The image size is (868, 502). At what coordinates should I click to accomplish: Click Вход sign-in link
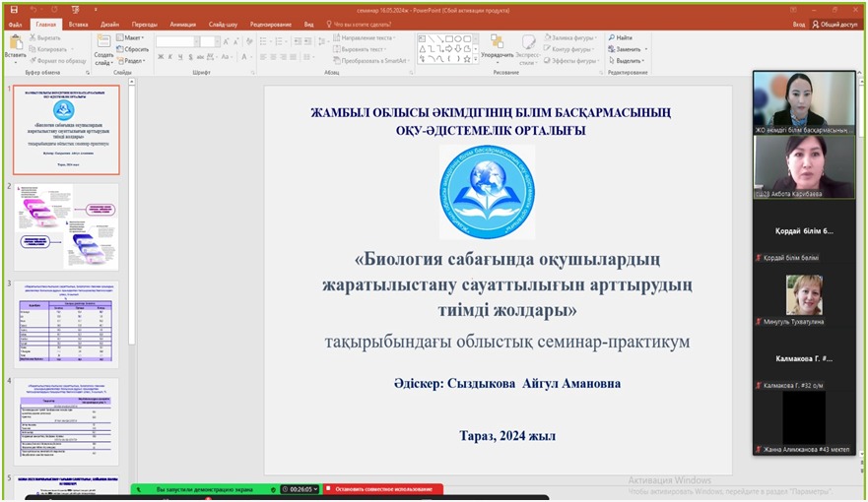(798, 25)
